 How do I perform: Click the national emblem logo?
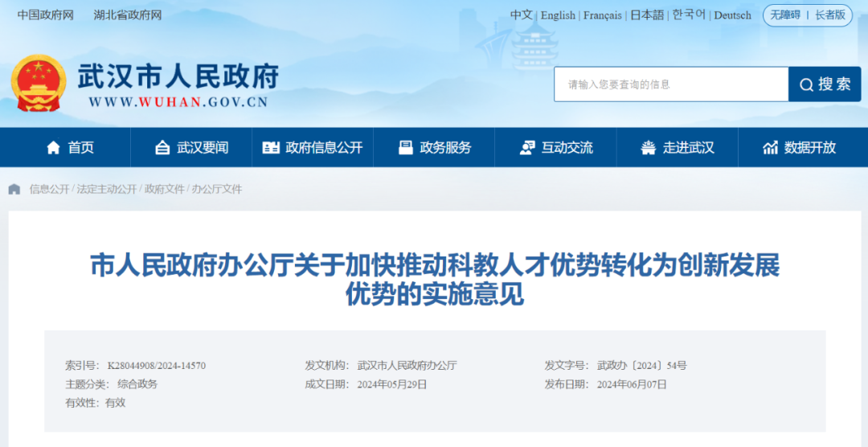click(x=39, y=83)
